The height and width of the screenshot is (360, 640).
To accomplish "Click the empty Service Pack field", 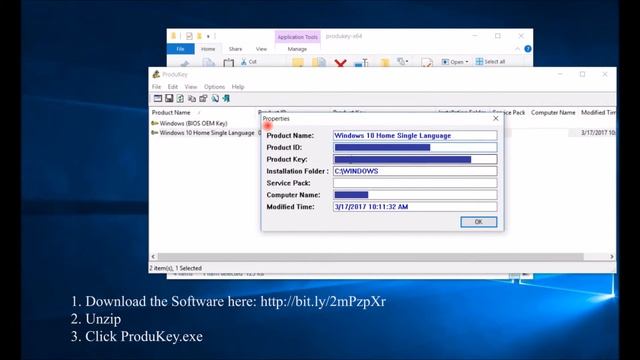I will click(415, 183).
